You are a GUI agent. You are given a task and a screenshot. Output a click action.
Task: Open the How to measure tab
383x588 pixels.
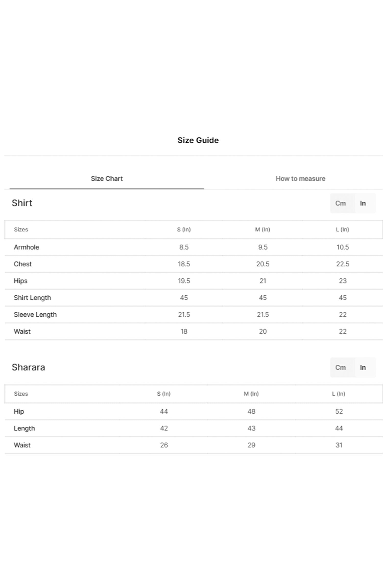[300, 178]
